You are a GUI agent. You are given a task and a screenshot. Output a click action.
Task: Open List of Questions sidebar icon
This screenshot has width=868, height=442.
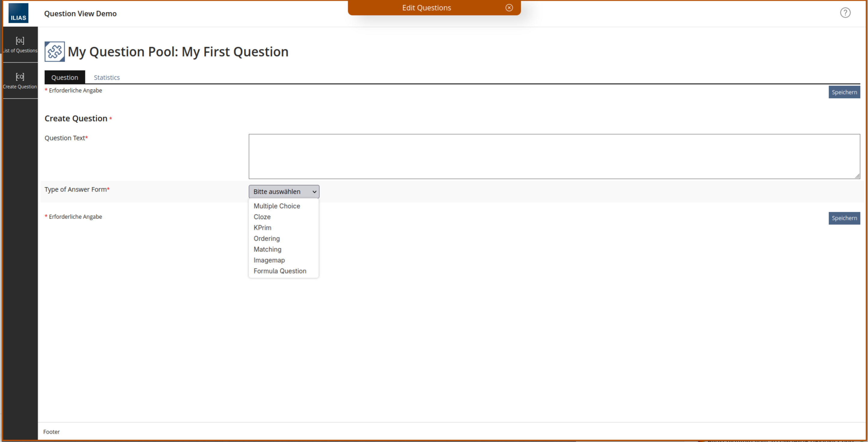pos(20,45)
